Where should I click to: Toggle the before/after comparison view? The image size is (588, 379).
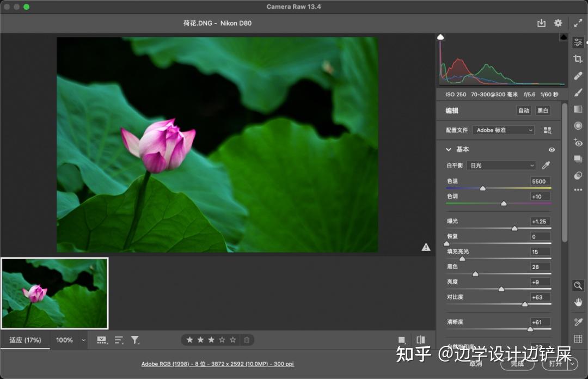420,339
